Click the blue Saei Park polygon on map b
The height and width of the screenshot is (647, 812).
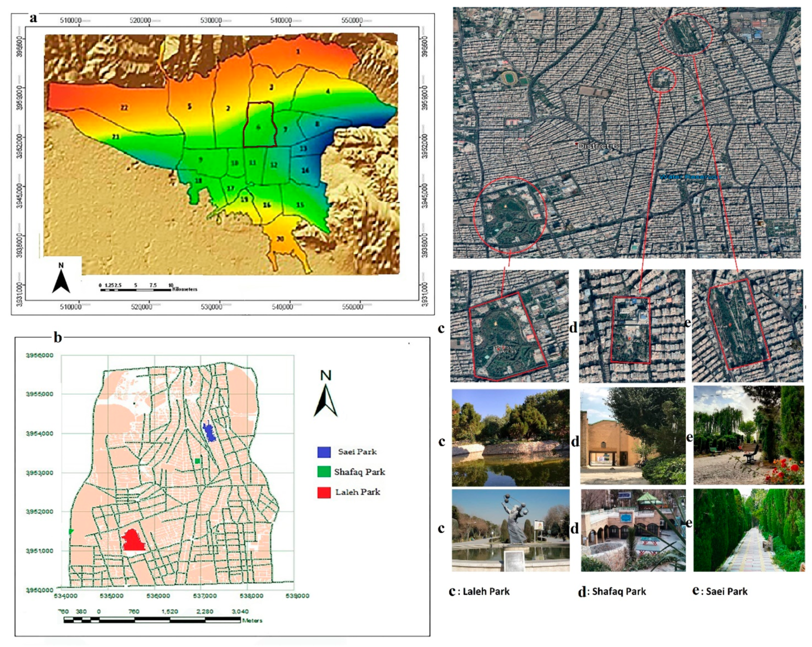coord(209,432)
